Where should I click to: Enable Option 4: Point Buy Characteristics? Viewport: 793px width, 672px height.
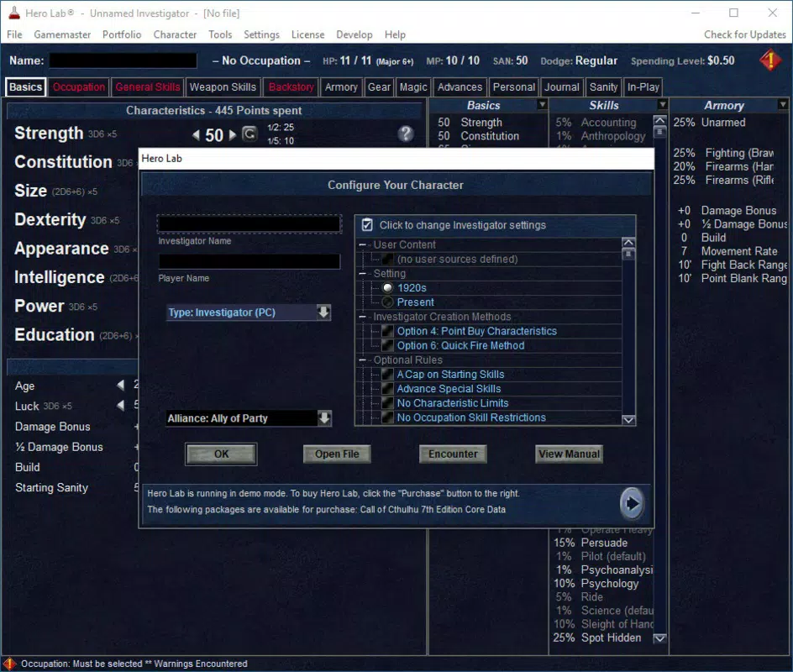coord(387,331)
